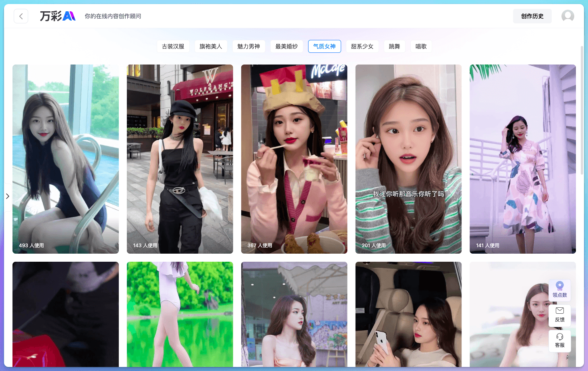Select the 旗袍美人 category tab

pos(211,46)
